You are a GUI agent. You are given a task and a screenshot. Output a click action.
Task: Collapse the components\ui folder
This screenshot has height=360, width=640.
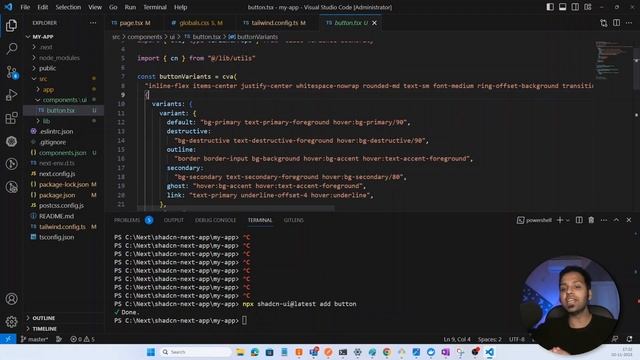click(64, 100)
